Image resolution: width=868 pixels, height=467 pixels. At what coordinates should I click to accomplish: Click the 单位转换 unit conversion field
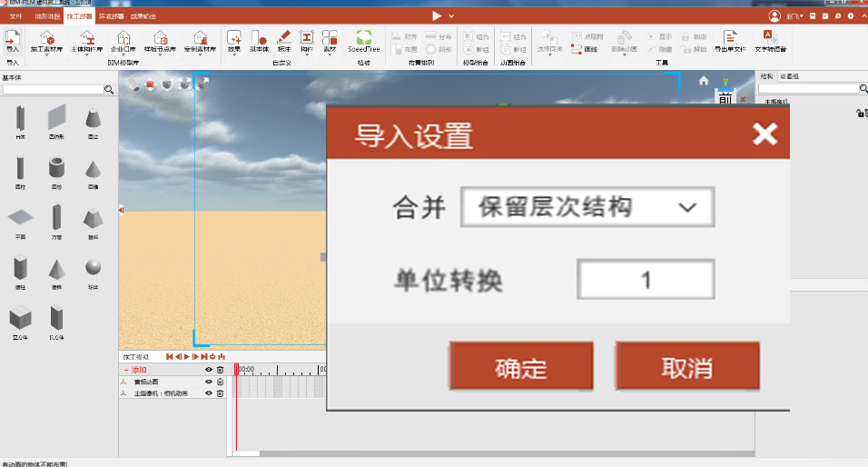pyautogui.click(x=646, y=279)
